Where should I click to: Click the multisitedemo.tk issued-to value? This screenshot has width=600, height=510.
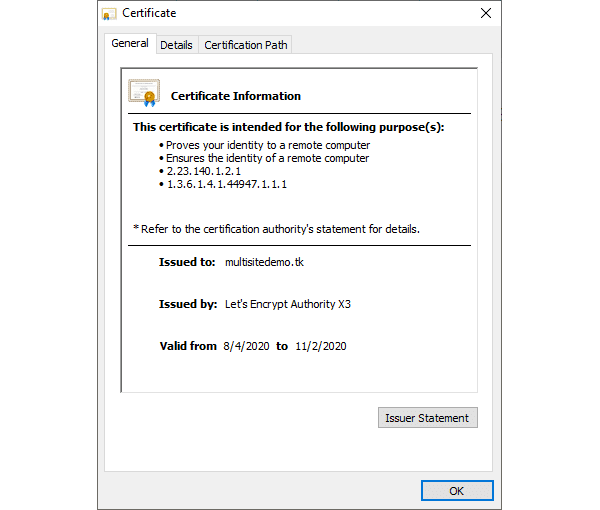tap(264, 262)
